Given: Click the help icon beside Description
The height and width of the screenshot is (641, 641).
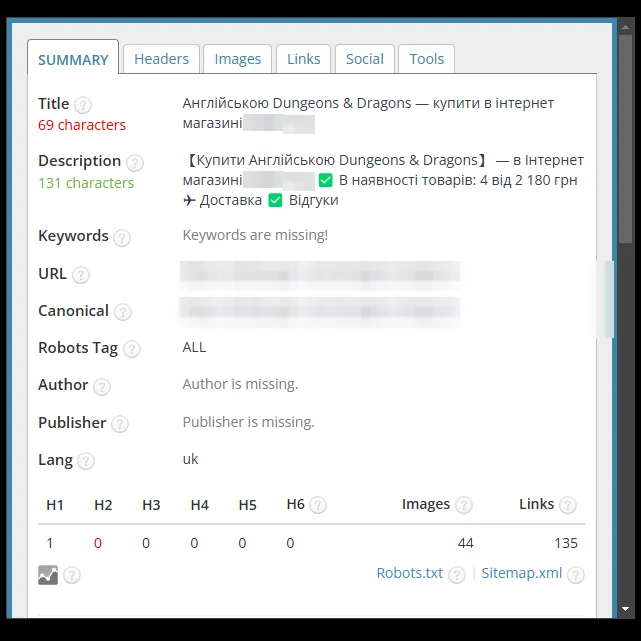Looking at the screenshot, I should point(134,163).
